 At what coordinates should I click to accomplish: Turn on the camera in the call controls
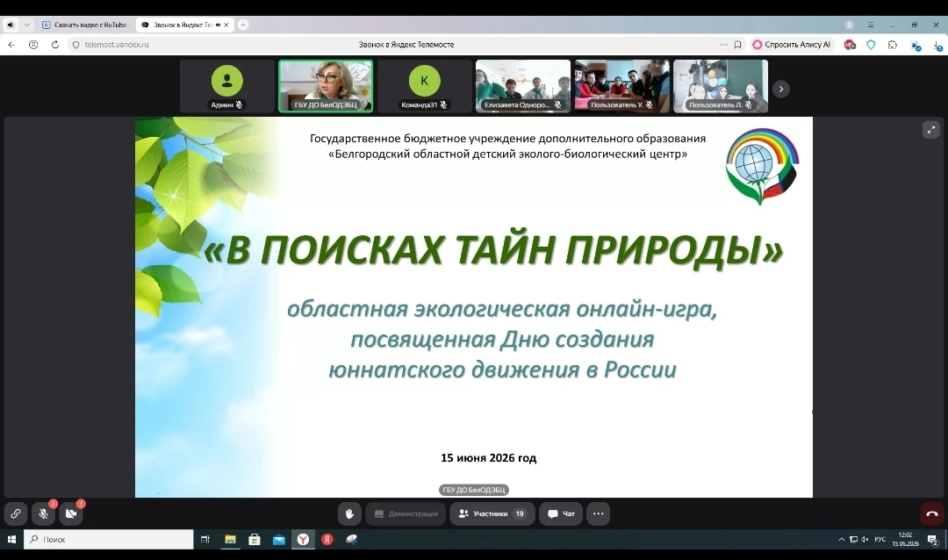71,513
